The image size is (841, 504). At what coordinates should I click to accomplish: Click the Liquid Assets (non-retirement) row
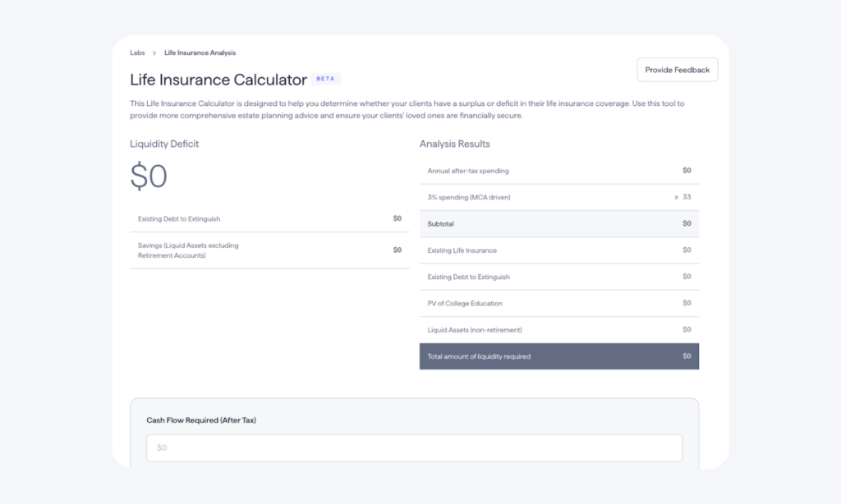coord(558,330)
